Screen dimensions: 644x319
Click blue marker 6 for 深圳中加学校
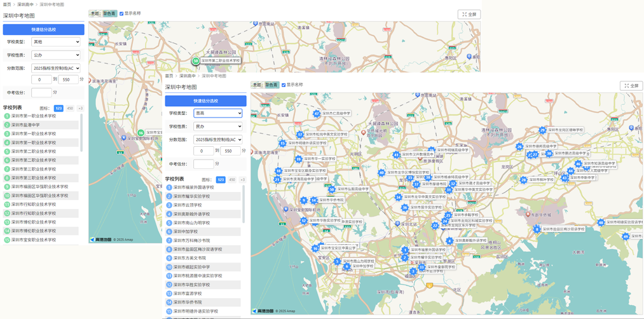347,266
